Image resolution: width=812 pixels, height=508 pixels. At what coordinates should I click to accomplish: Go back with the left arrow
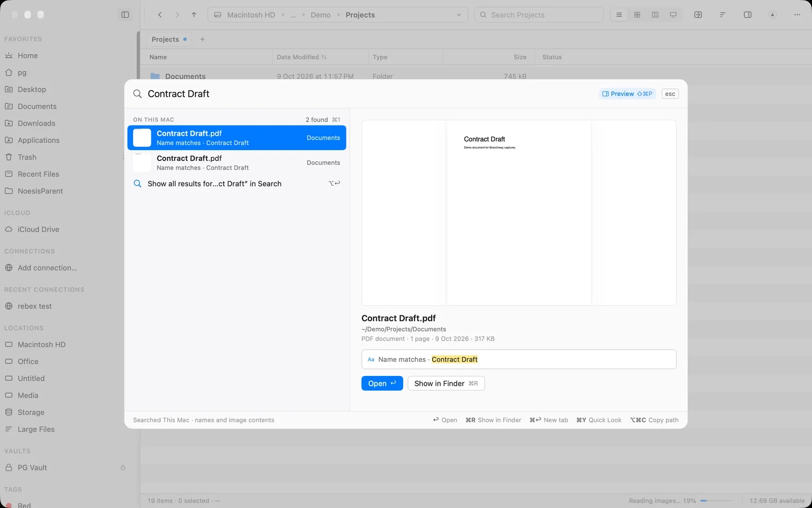[160, 15]
